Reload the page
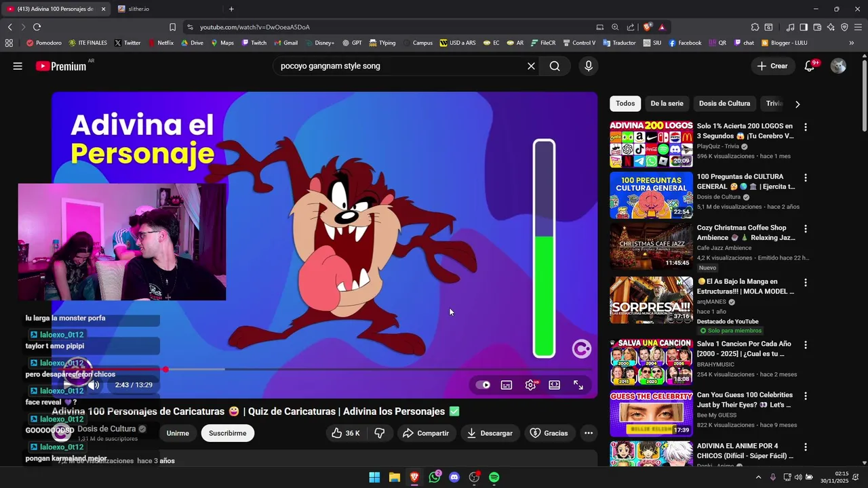This screenshot has width=868, height=488. [x=37, y=27]
